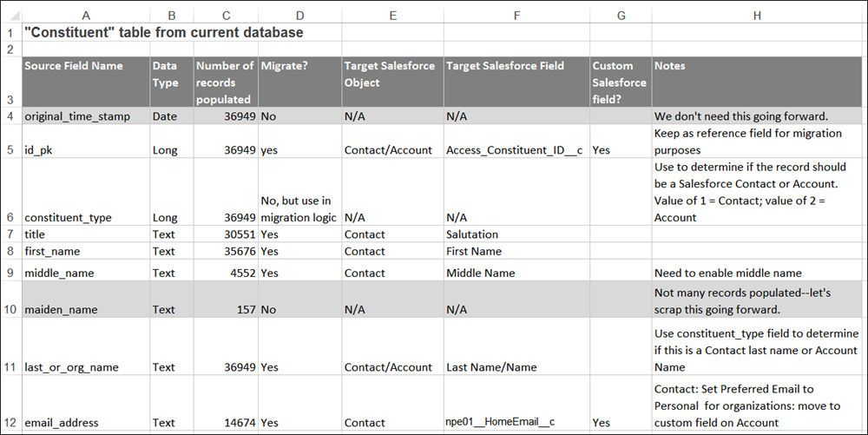Click the Migrate? header cell
The height and width of the screenshot is (435, 868).
click(x=299, y=82)
